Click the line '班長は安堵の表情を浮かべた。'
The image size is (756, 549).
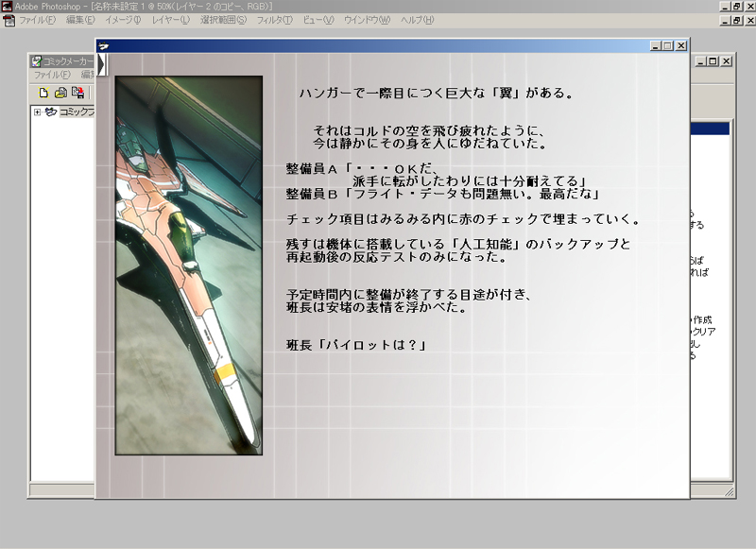pyautogui.click(x=376, y=307)
